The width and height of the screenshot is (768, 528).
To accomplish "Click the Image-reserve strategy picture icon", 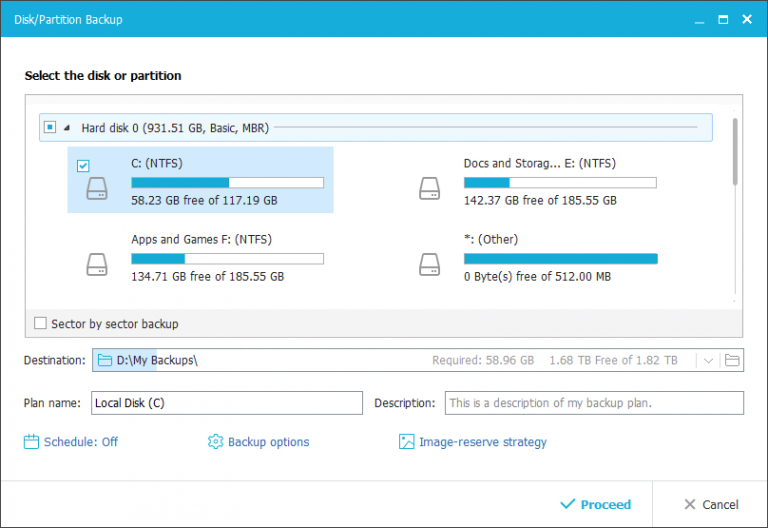I will pyautogui.click(x=406, y=441).
